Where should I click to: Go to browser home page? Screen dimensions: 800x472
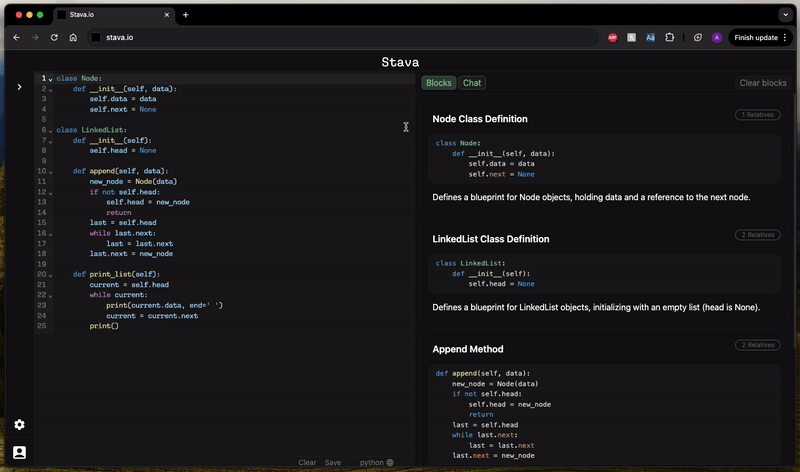(x=73, y=37)
